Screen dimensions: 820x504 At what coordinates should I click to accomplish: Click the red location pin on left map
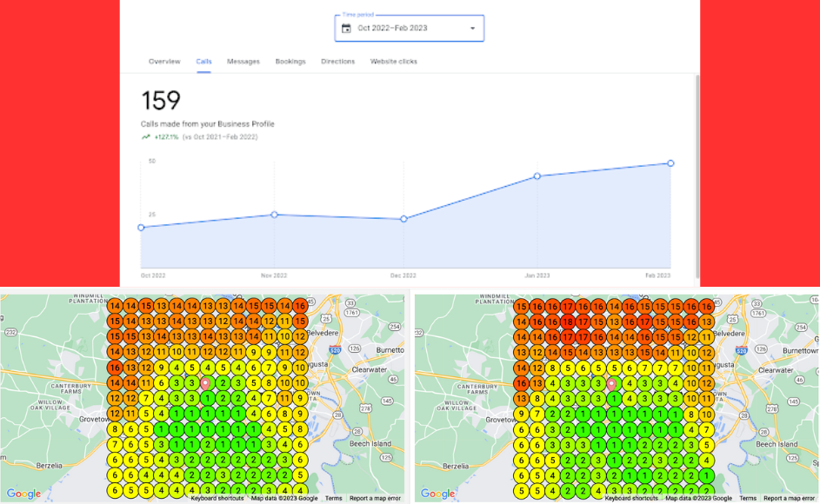[x=206, y=382]
